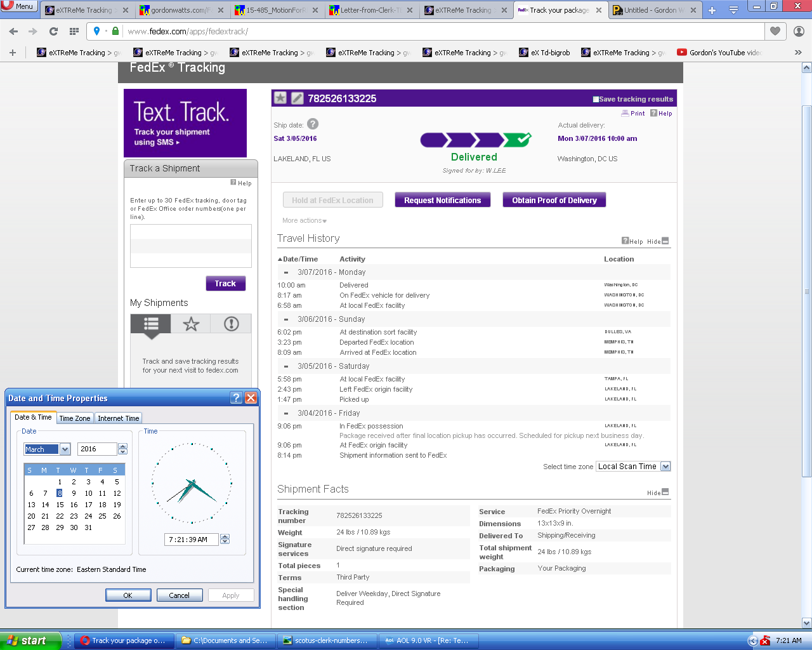
Task: Open Gordon's YouTube videos bookmark
Action: (x=719, y=53)
